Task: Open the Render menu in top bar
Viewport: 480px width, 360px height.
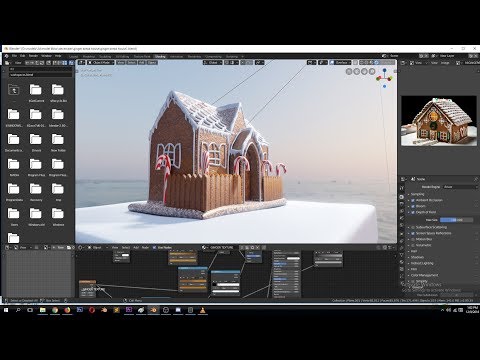Action: pyautogui.click(x=33, y=56)
